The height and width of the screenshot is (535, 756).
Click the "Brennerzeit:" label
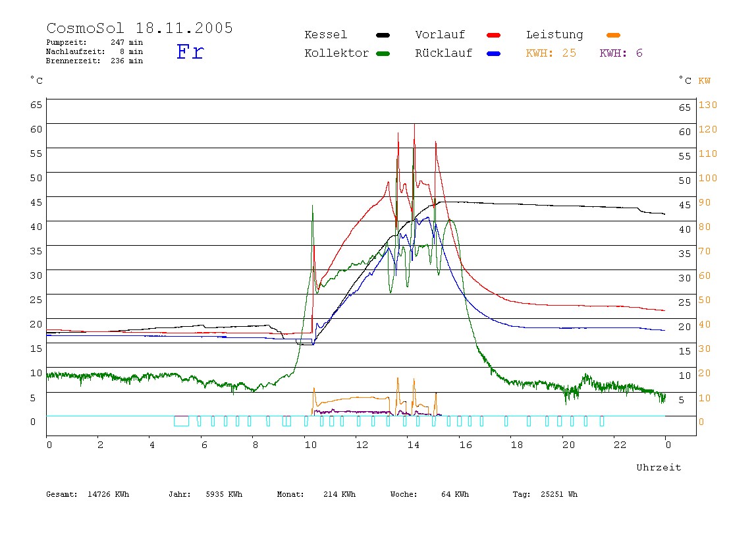pos(73,61)
